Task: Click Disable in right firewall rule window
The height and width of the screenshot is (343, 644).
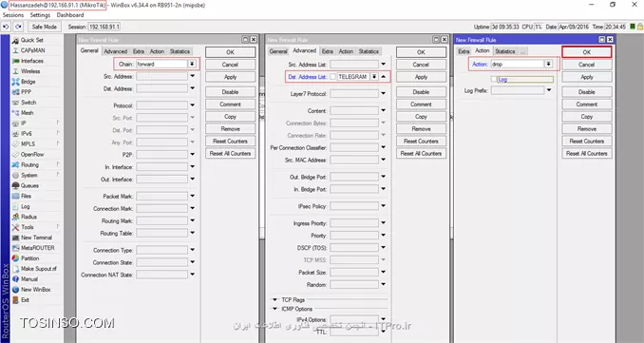Action: (586, 92)
